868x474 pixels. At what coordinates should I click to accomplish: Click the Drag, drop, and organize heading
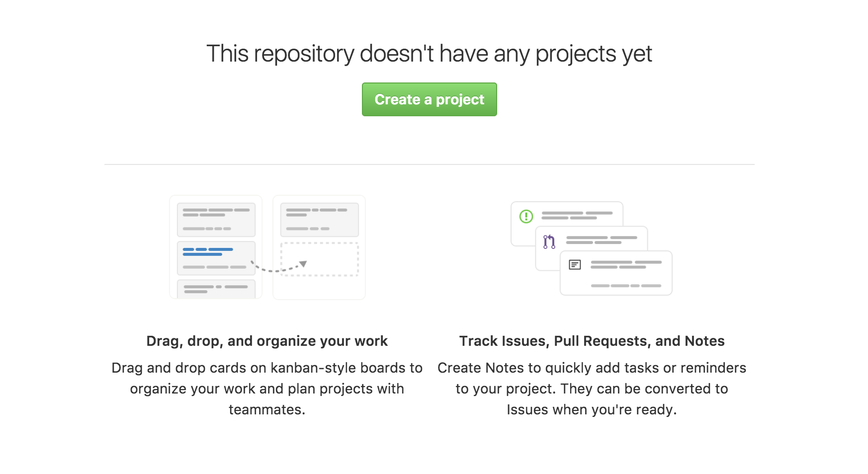click(267, 341)
